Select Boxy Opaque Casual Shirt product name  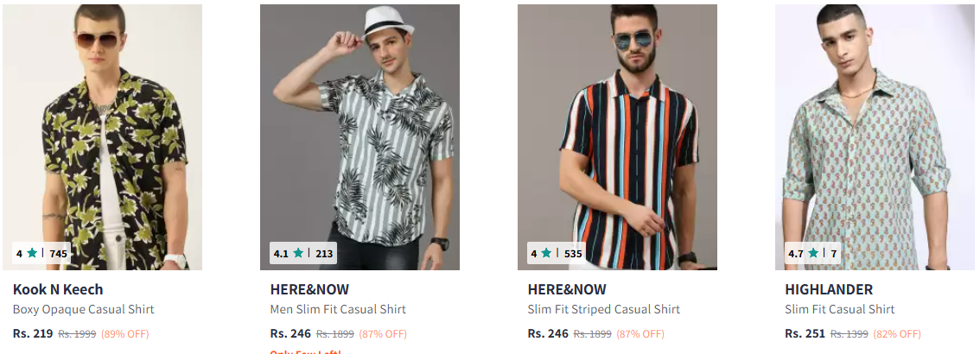[x=83, y=309]
